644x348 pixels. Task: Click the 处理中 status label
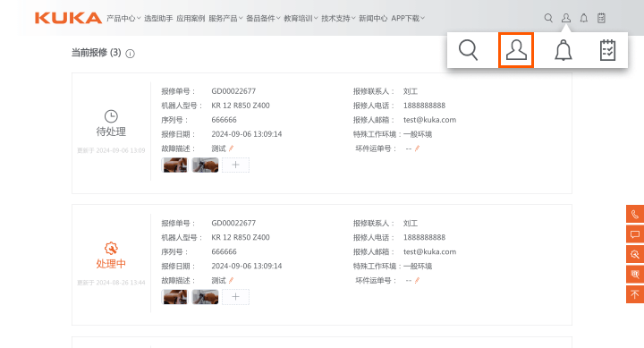point(111,263)
